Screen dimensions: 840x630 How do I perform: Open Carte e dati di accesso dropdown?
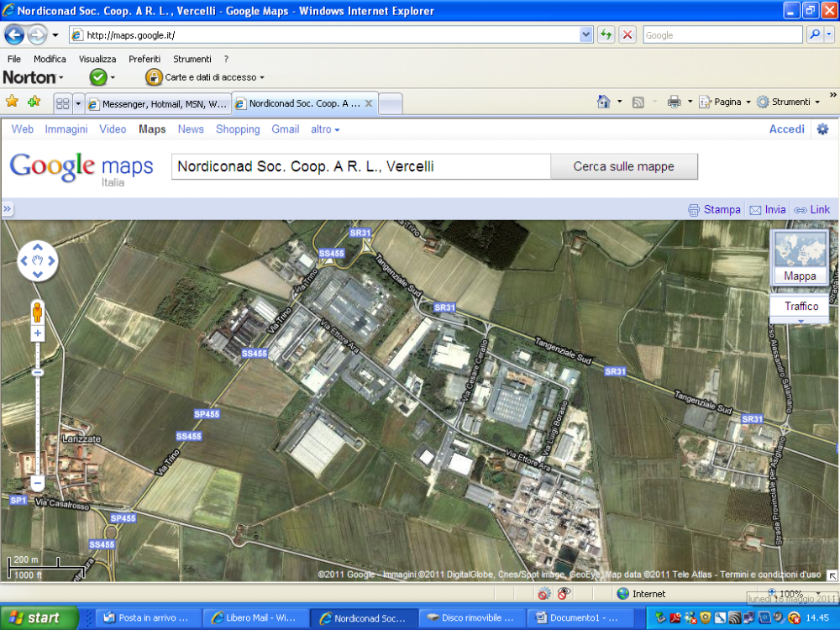(205, 77)
